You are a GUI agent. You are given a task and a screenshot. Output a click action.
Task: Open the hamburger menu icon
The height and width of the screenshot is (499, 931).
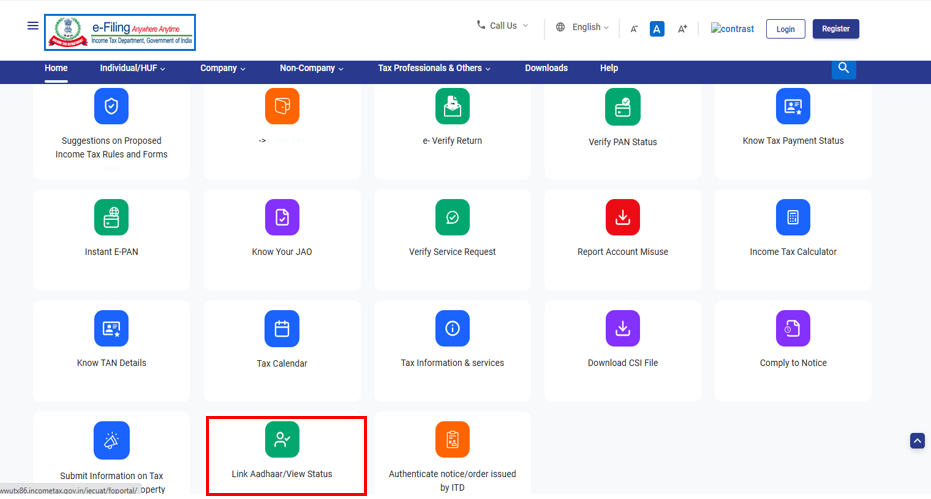[33, 26]
